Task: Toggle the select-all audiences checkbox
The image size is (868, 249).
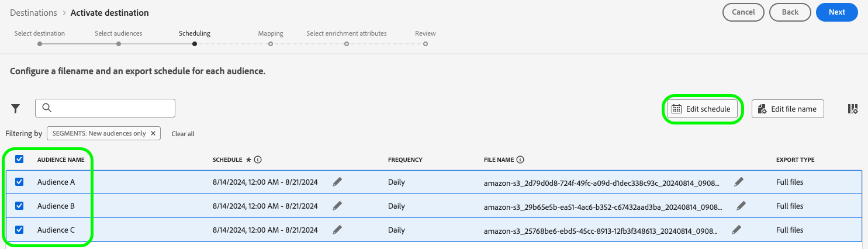Action: pyautogui.click(x=19, y=159)
